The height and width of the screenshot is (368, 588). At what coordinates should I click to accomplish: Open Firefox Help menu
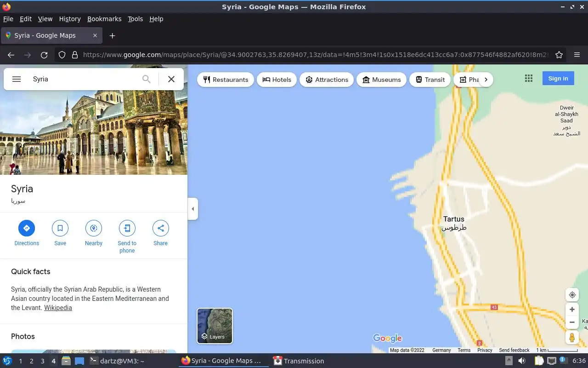[156, 19]
